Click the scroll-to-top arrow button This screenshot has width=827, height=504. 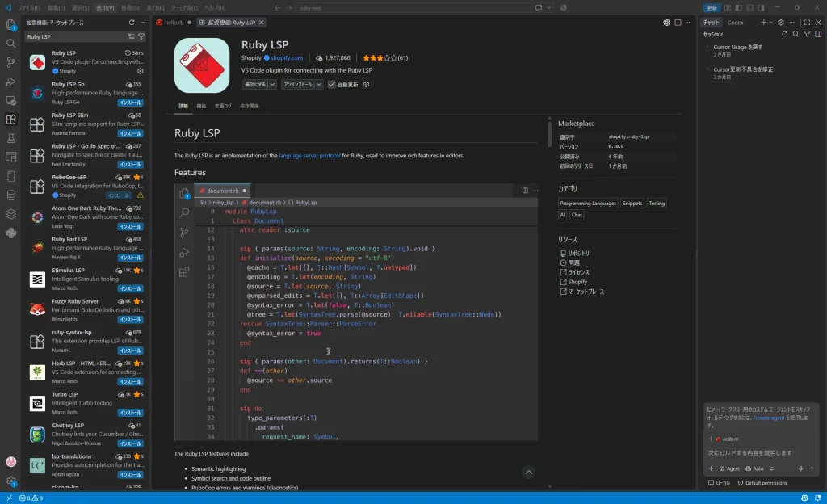(528, 472)
